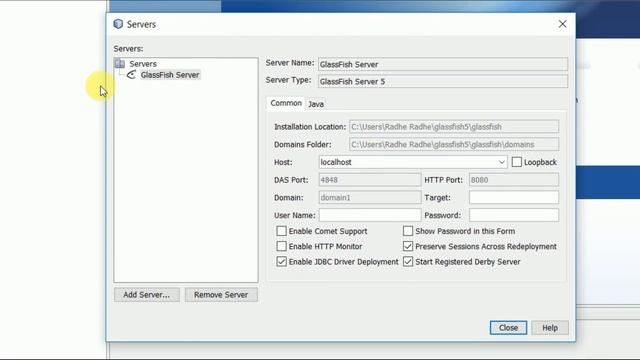
Task: Click the Installation Location field
Action: point(454,127)
